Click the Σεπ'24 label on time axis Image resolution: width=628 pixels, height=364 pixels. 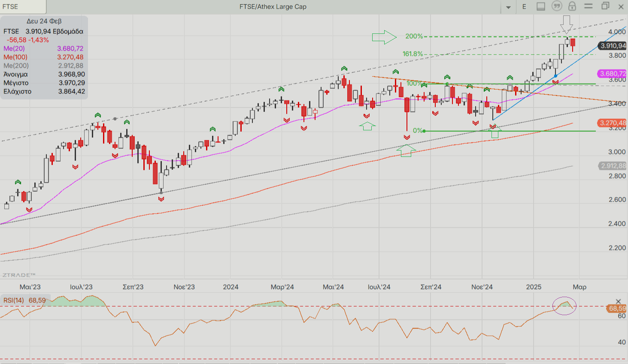(431, 287)
